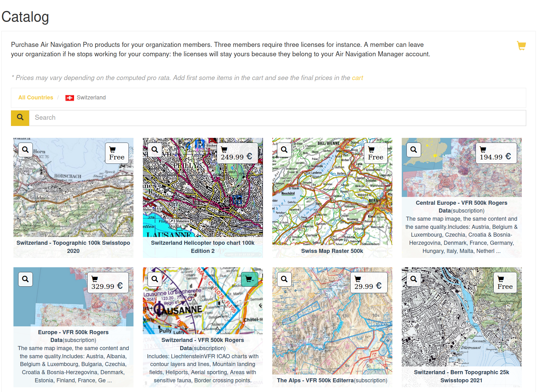
Task: Click the Europe VFR included countries description
Action: pyautogui.click(x=73, y=364)
